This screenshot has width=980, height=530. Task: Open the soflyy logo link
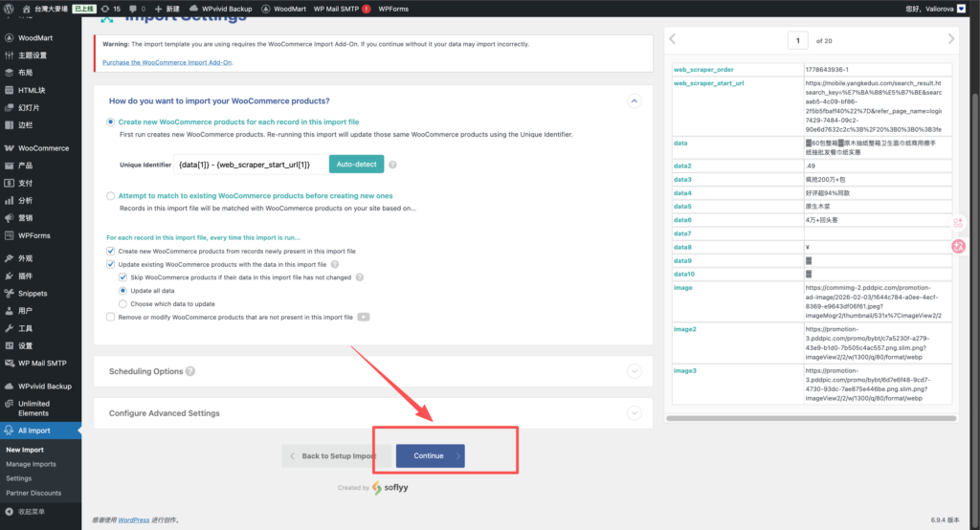coord(390,488)
